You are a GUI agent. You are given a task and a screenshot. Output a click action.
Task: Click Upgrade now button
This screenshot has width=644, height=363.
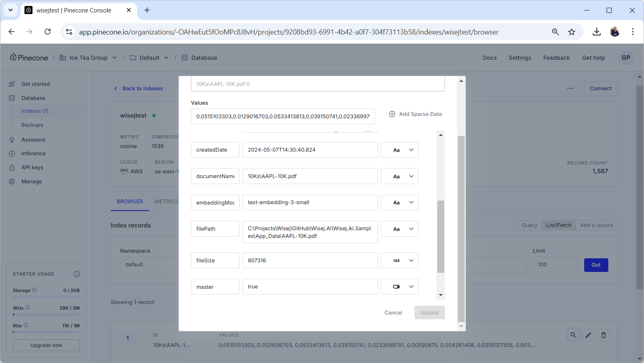(x=47, y=345)
